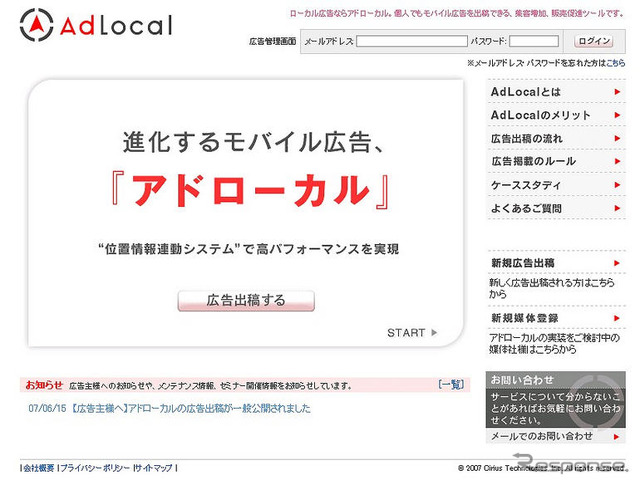
Task: Focus the パスワード password input field
Action: 534,41
